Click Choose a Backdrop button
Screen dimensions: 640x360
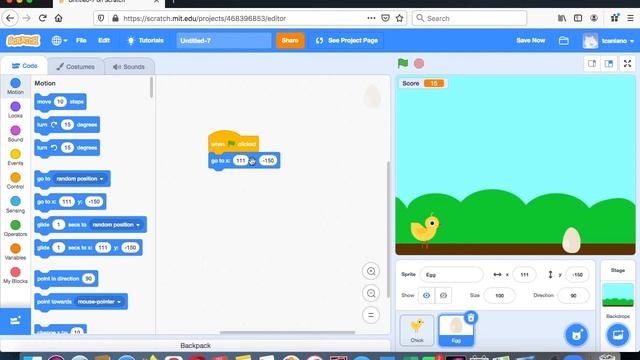pyautogui.click(x=618, y=335)
